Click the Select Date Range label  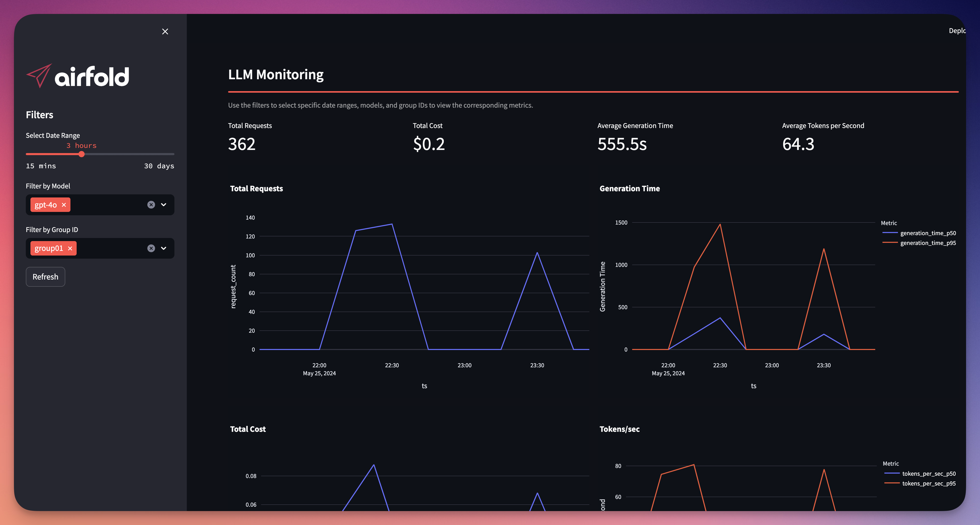pos(53,136)
